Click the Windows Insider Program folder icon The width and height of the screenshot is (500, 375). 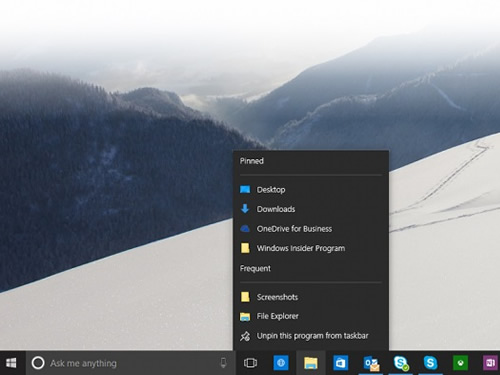245,248
